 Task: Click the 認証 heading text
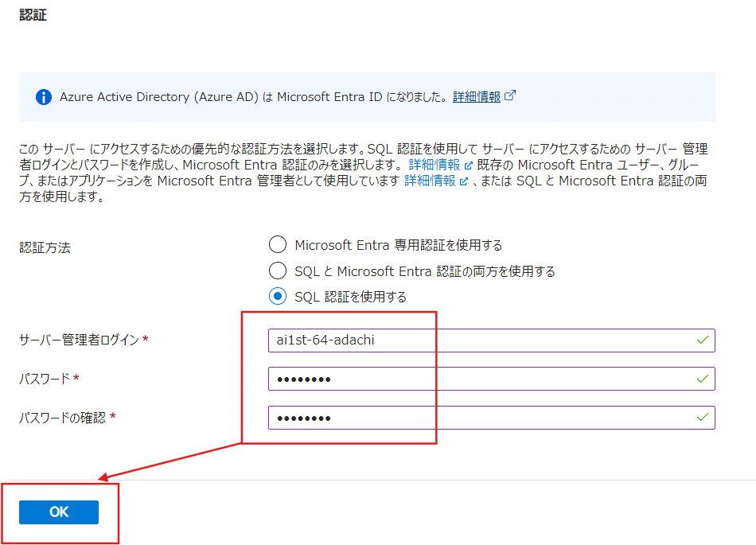coord(33,15)
